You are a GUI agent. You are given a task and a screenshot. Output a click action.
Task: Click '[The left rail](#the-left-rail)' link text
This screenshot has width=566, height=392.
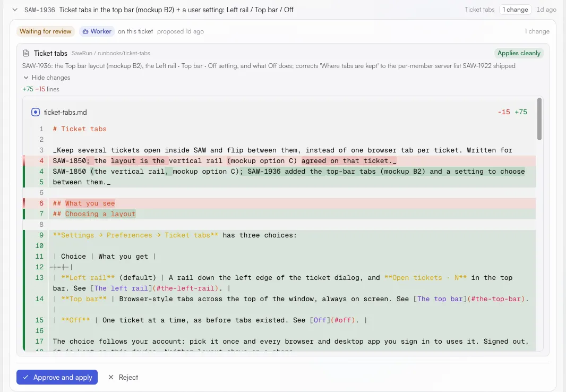[154, 288]
